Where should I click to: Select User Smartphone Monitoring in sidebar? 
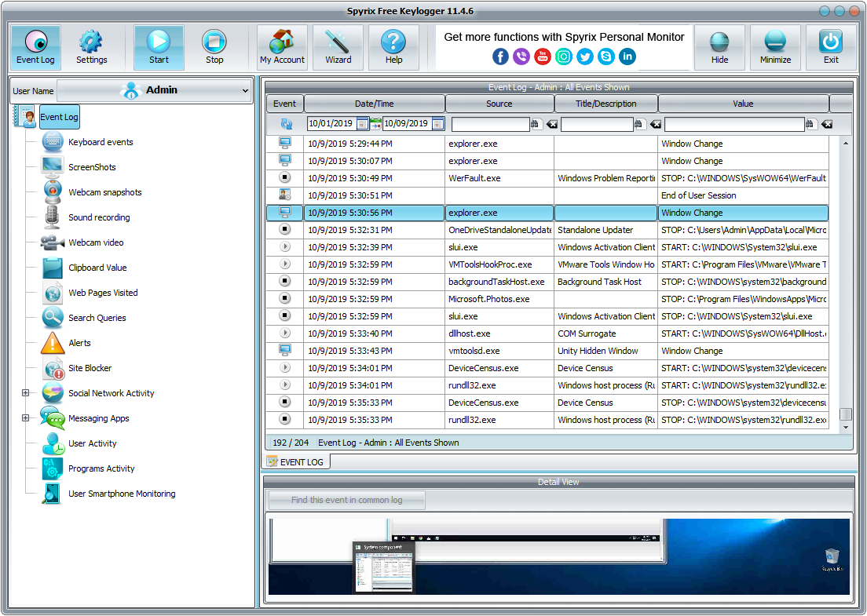point(122,494)
